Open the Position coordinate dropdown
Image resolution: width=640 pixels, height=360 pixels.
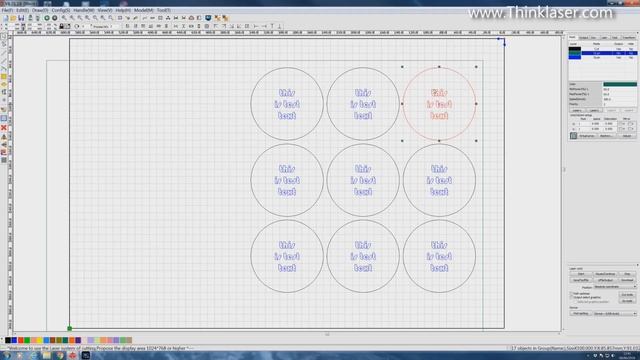(x=615, y=287)
